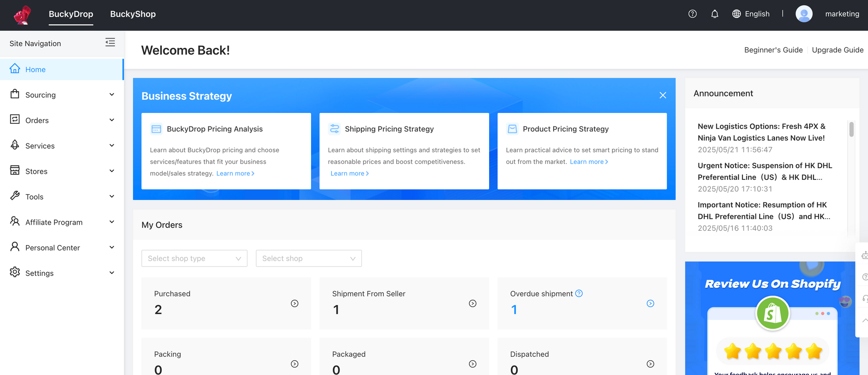Screen dimensions: 868x375
Task: Expand the Affiliate Program chevron
Action: pos(112,222)
